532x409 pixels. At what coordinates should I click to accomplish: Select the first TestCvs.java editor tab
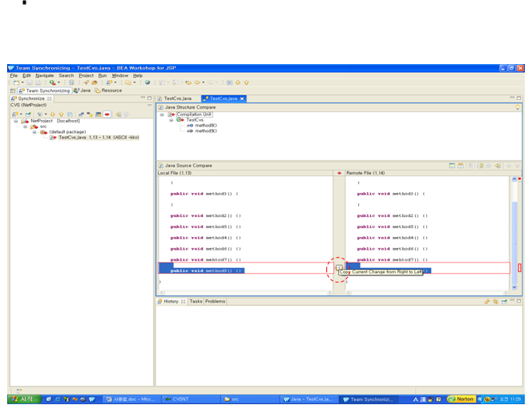[x=175, y=98]
